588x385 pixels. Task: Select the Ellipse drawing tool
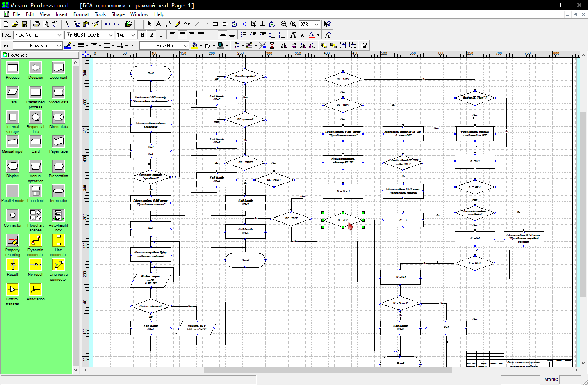pos(225,24)
